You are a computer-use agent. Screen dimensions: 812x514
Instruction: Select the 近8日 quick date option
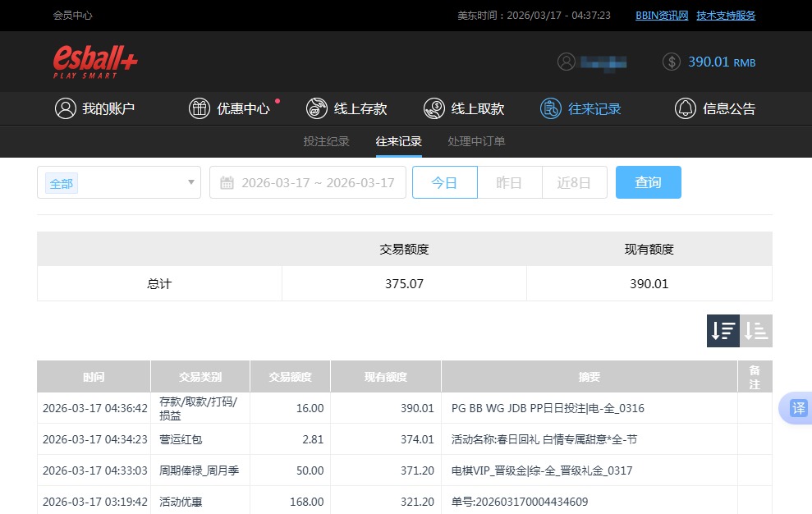coord(575,182)
